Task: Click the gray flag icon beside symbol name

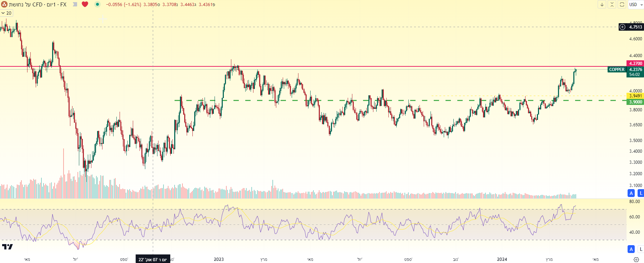Action: coord(75,4)
